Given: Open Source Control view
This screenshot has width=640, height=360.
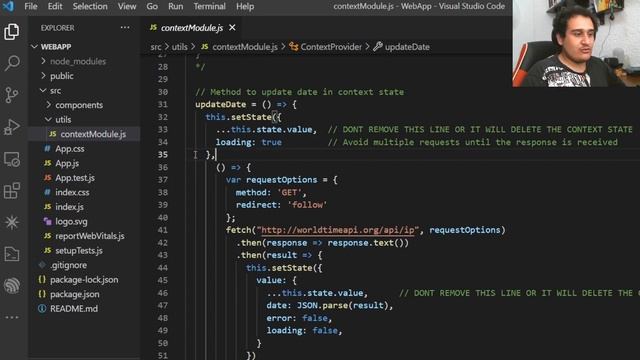Looking at the screenshot, I should point(11,95).
